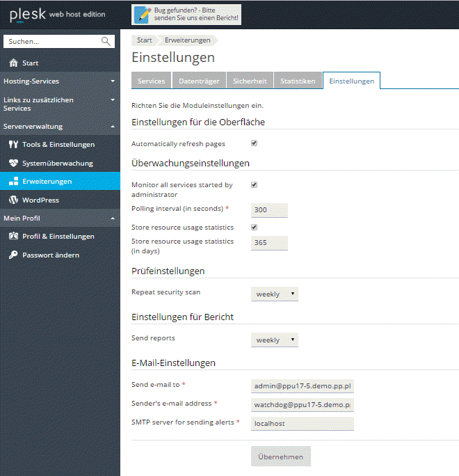
Task: Expand Links zu zusätzlichen Services section
Action: 60,104
